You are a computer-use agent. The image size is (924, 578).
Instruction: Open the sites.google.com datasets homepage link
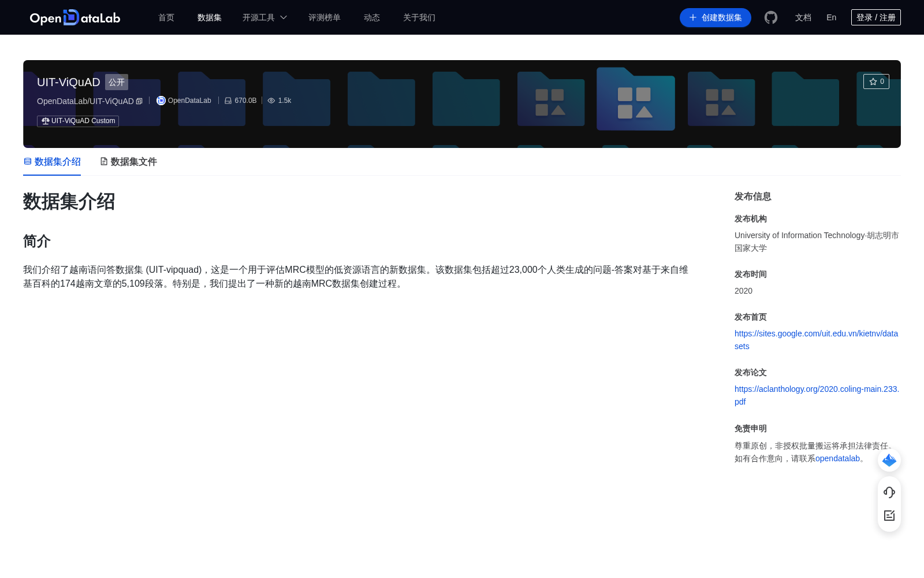816,340
